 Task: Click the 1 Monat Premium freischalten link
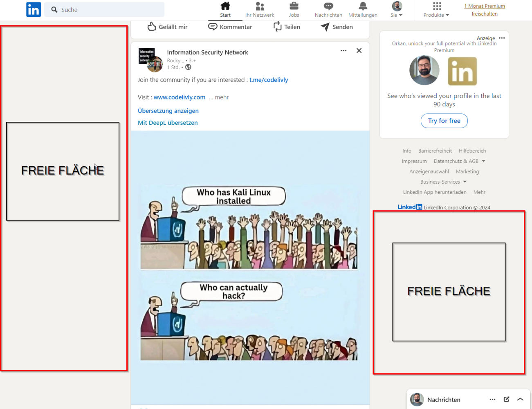485,10
